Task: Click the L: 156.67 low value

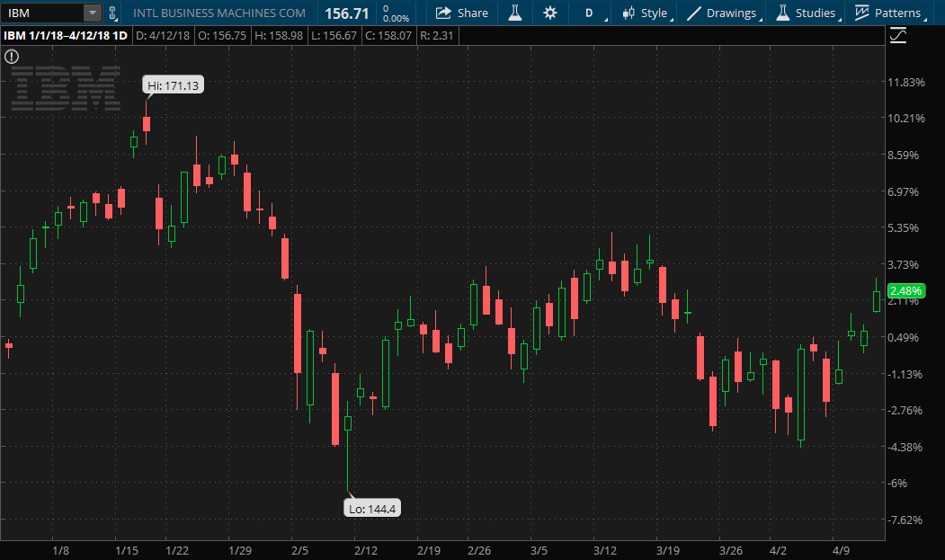Action: [334, 36]
